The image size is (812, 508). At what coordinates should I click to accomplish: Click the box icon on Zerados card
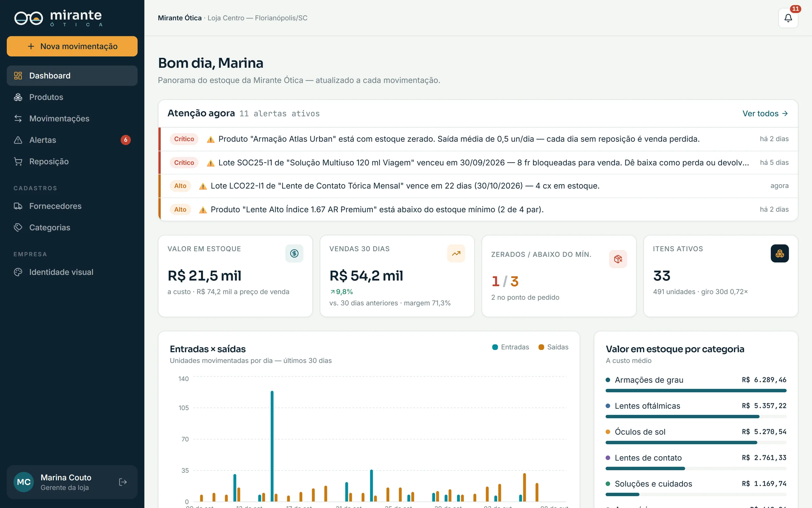618,259
